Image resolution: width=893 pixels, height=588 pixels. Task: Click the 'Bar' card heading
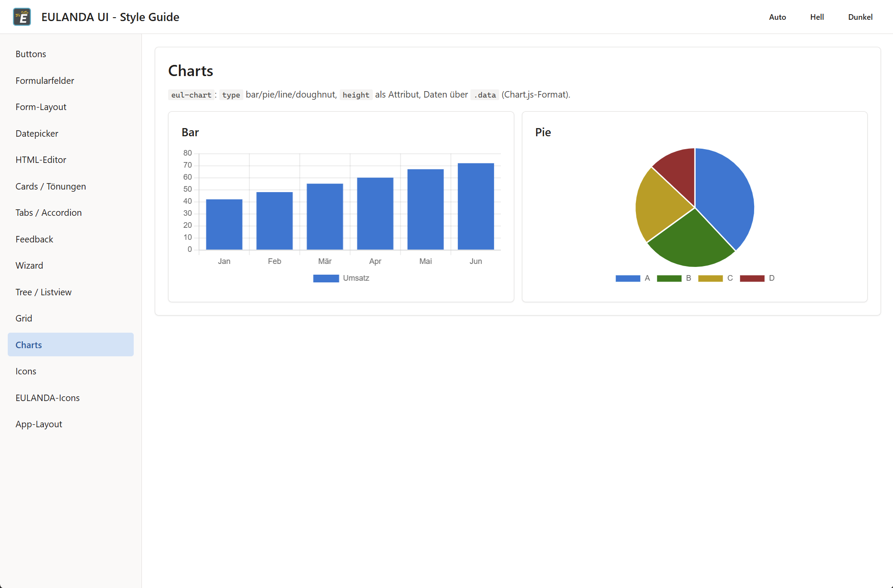(x=190, y=132)
